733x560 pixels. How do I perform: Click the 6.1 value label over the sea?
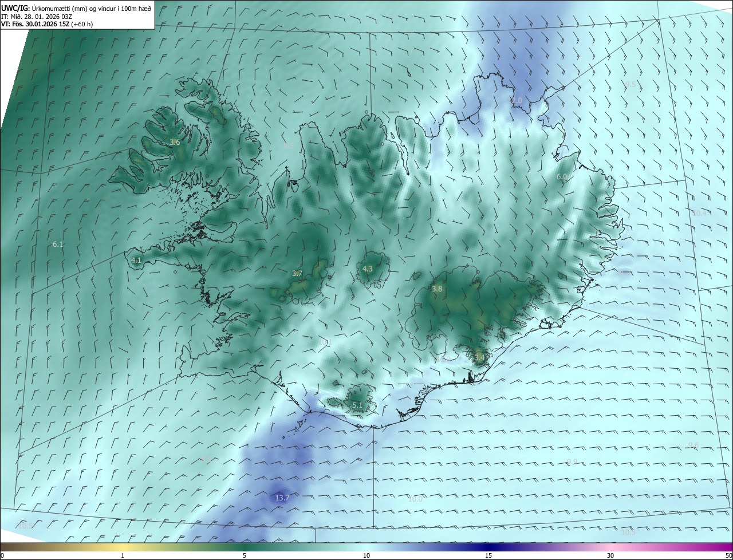point(57,244)
